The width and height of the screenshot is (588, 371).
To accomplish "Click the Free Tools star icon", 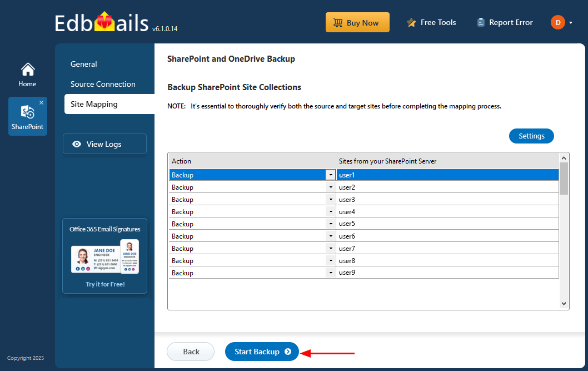I will [411, 22].
